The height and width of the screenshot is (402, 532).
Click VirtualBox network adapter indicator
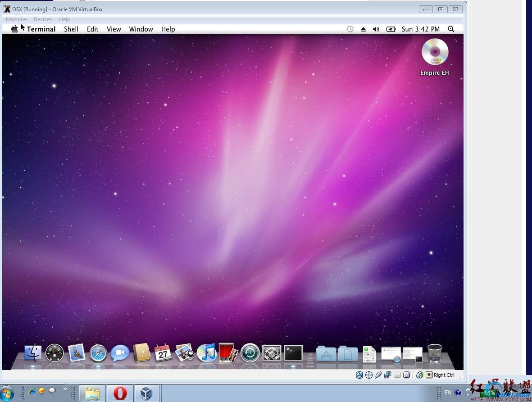pyautogui.click(x=387, y=375)
